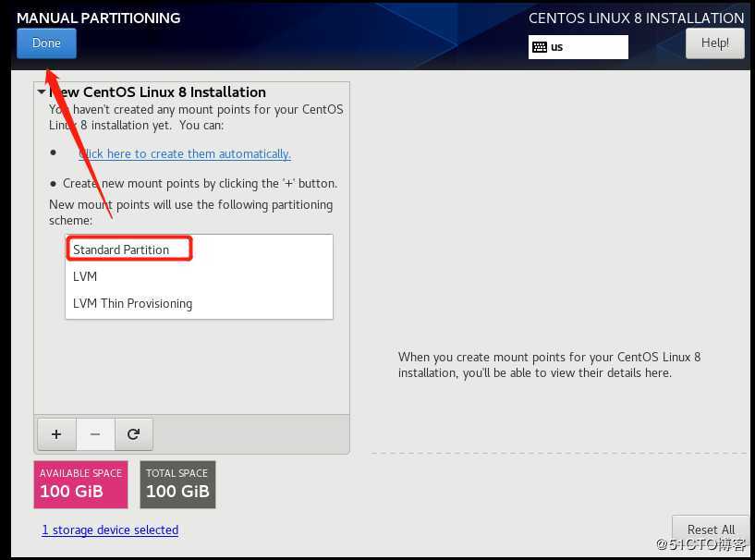Click the Create new mount points instruction text

pyautogui.click(x=200, y=184)
